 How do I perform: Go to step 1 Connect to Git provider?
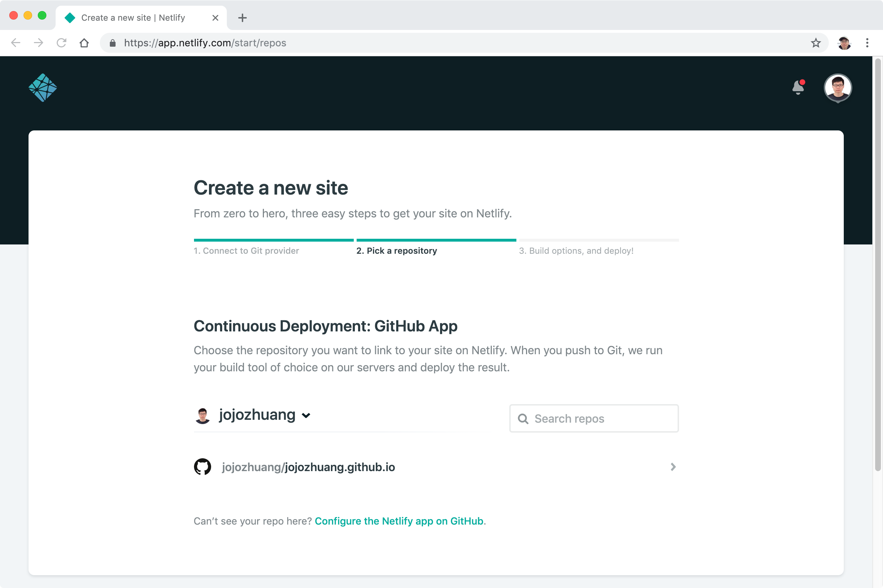tap(246, 251)
